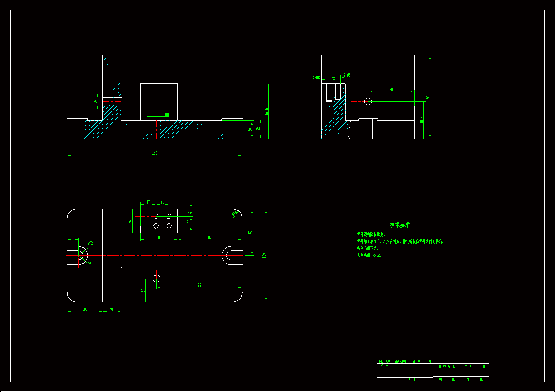Select the R5 radius label
This screenshot has height=392, width=555.
[x=90, y=262]
